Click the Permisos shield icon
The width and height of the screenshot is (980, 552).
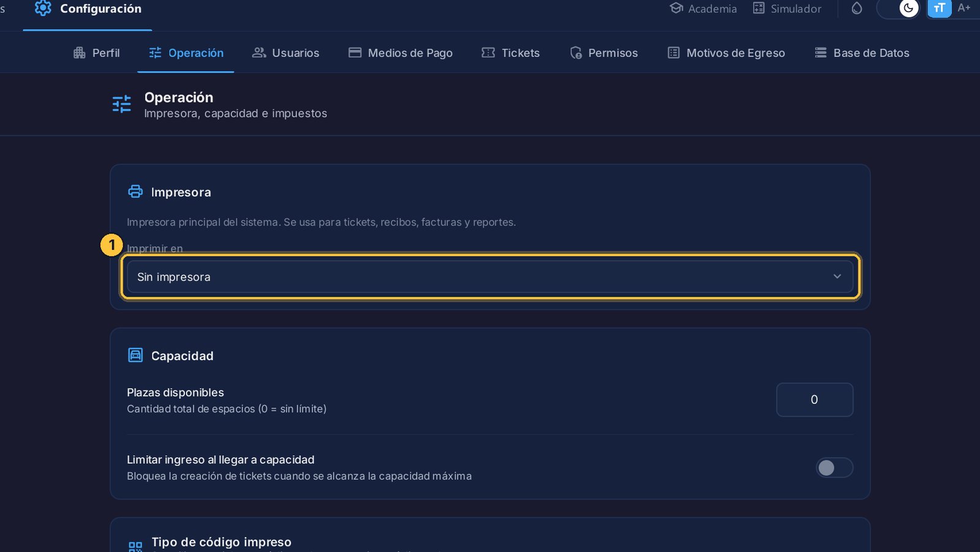(x=576, y=53)
